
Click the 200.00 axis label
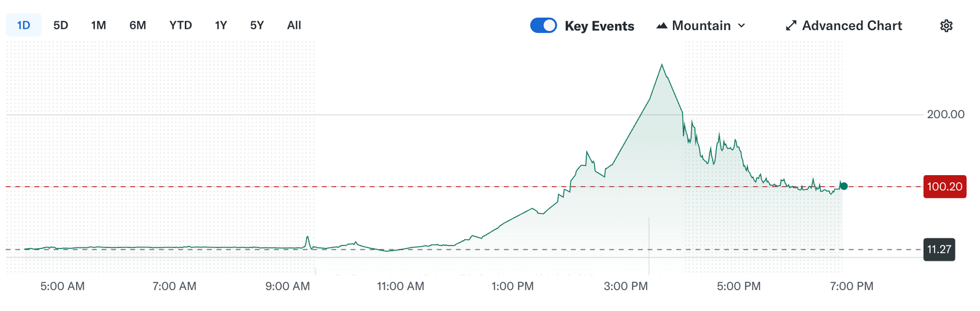coord(946,114)
